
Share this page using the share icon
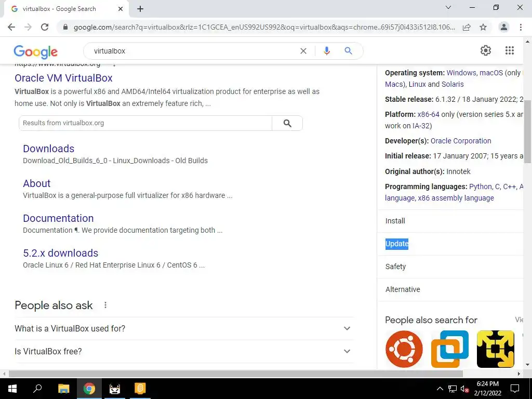(x=467, y=27)
